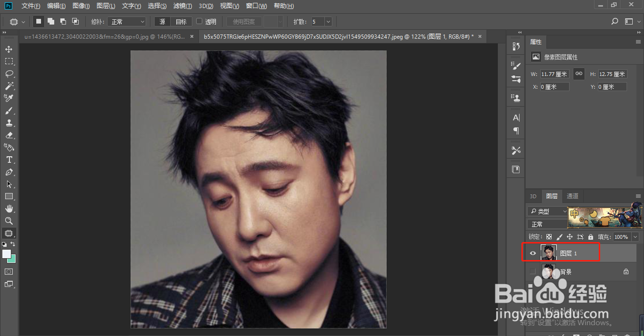This screenshot has width=644, height=336.
Task: Open the History panel icon
Action: (516, 46)
